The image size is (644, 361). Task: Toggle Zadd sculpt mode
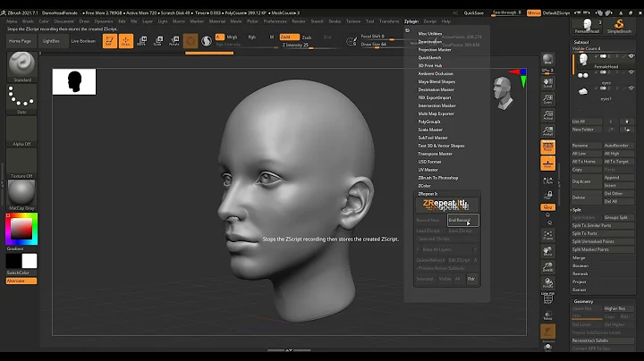point(289,37)
